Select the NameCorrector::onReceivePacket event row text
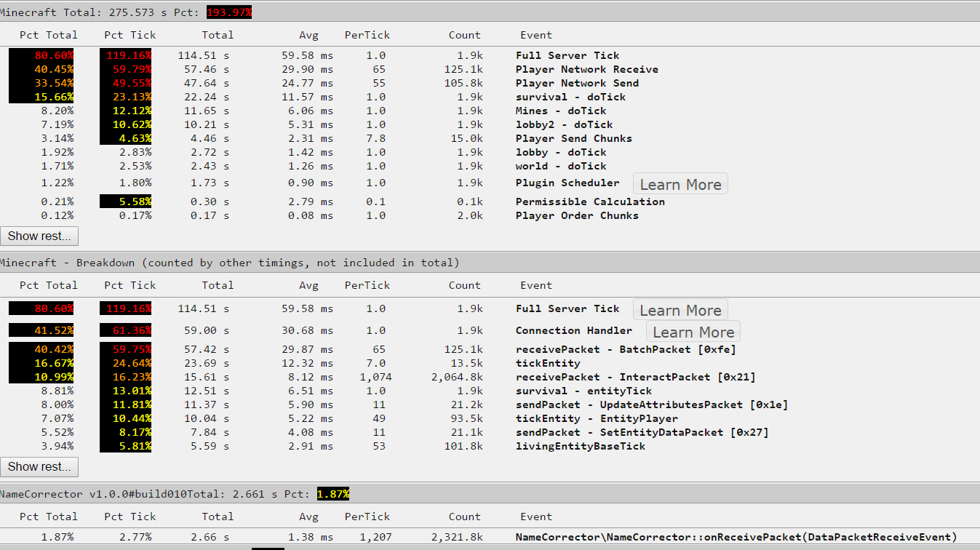 click(x=736, y=537)
